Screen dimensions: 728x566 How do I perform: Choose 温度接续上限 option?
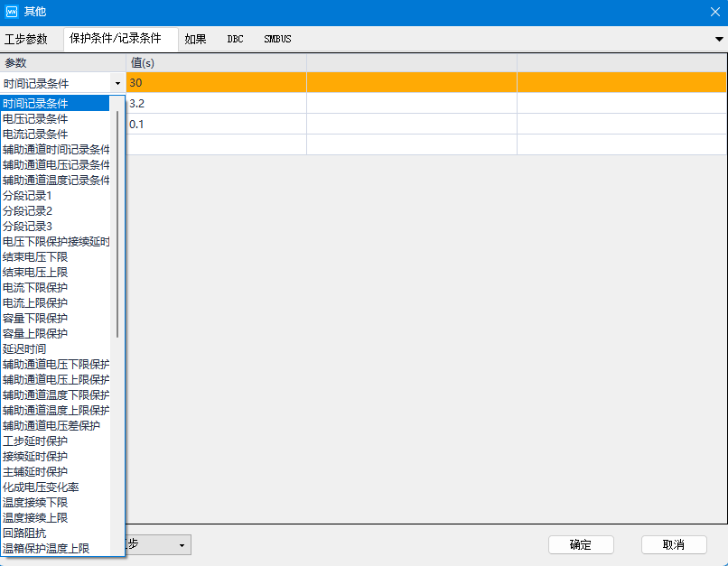[x=55, y=517]
